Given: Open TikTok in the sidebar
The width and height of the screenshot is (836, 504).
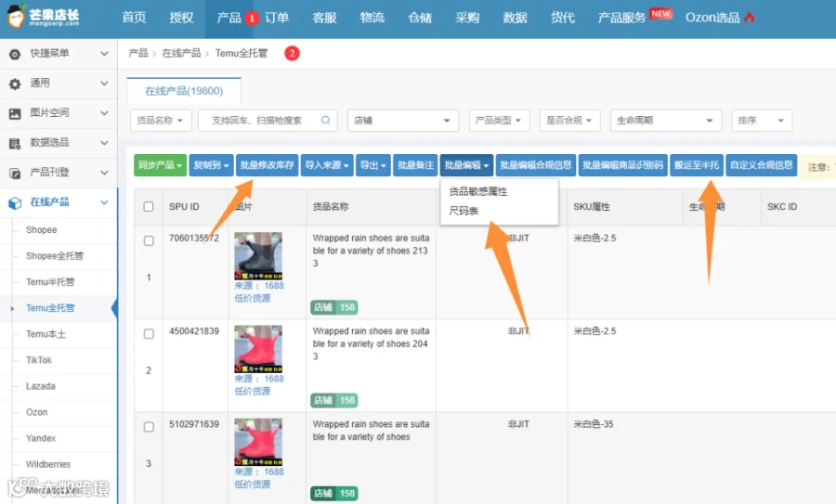Looking at the screenshot, I should [x=38, y=360].
